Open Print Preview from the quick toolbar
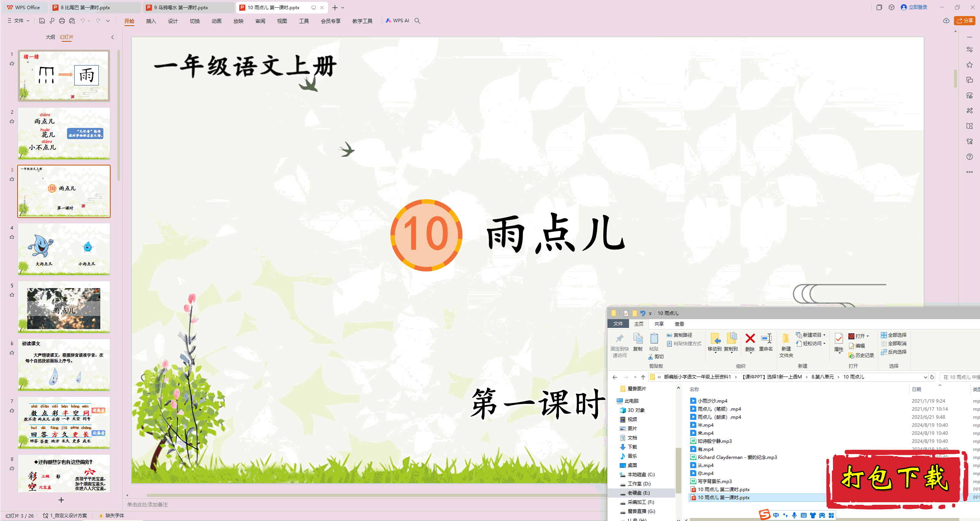Image resolution: width=980 pixels, height=521 pixels. tap(72, 21)
